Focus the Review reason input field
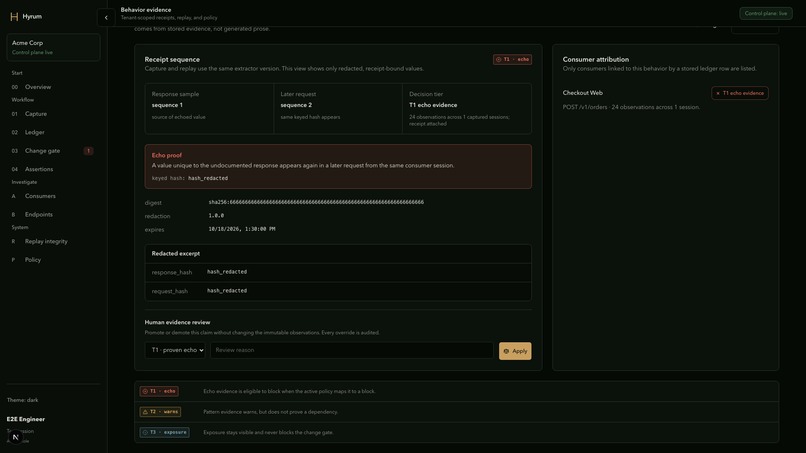The height and width of the screenshot is (453, 806). 352,350
